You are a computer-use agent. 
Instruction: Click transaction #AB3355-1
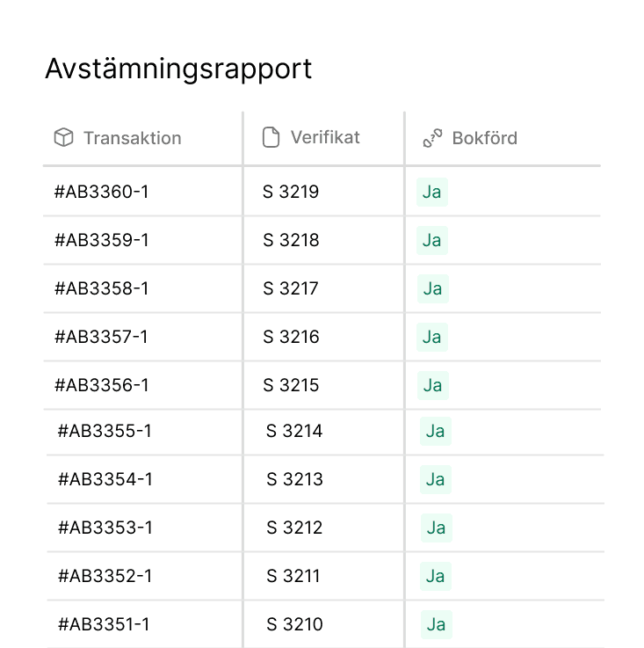point(105,431)
